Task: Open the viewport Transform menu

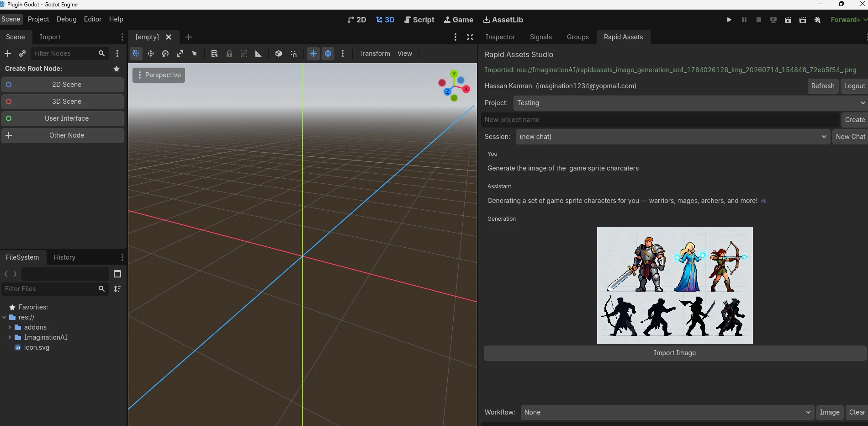Action: pos(375,53)
